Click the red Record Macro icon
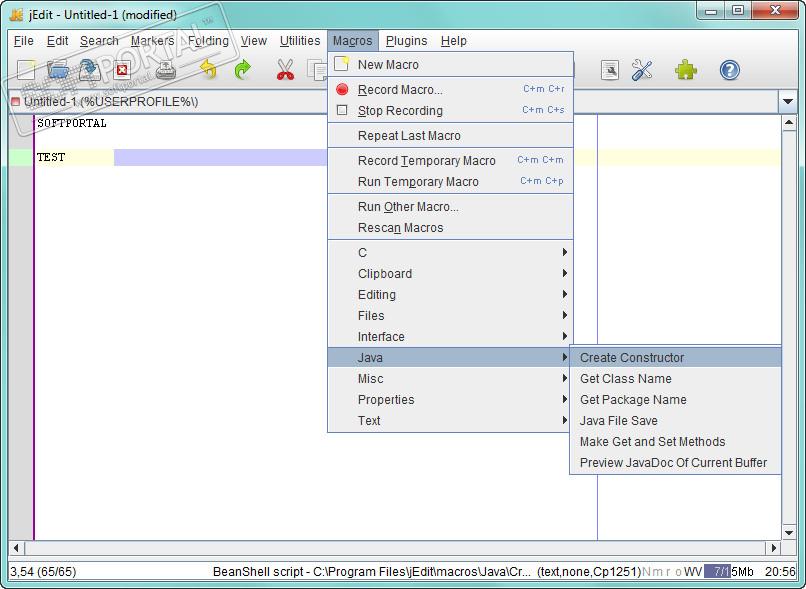806x589 pixels. click(x=342, y=89)
